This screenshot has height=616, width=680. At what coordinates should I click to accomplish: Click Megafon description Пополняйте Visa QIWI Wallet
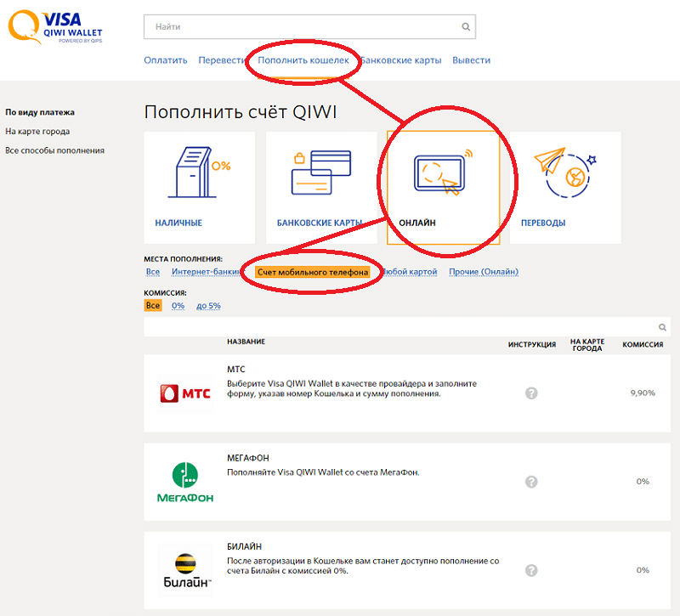pyautogui.click(x=323, y=472)
